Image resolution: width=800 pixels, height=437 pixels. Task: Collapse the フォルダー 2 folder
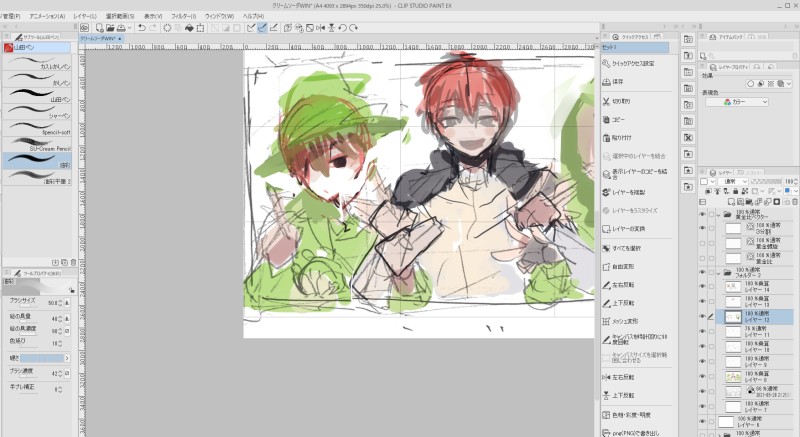pyautogui.click(x=718, y=273)
